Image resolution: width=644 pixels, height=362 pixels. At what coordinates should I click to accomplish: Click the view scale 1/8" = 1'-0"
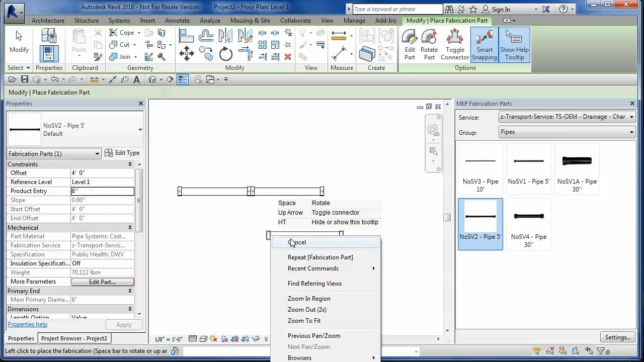coord(169,339)
